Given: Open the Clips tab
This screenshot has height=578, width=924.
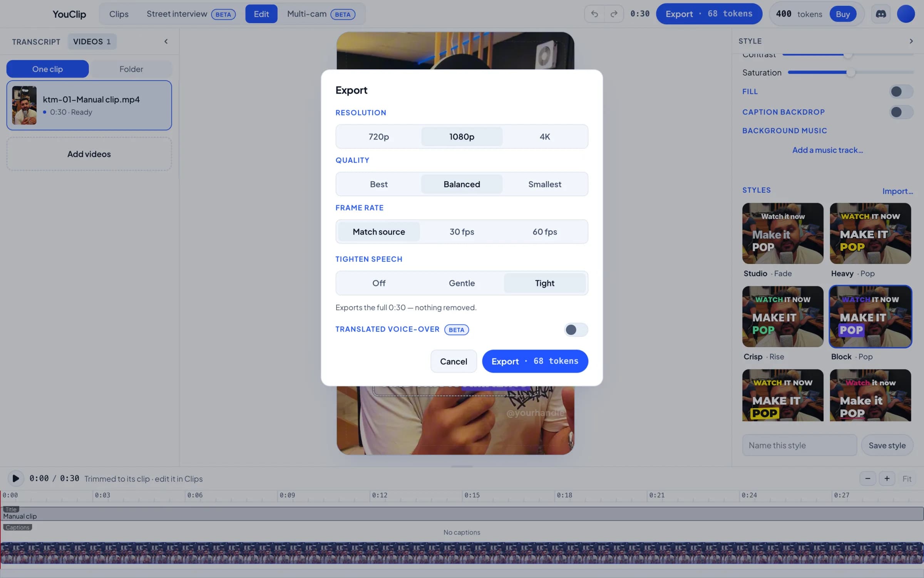Looking at the screenshot, I should [119, 14].
